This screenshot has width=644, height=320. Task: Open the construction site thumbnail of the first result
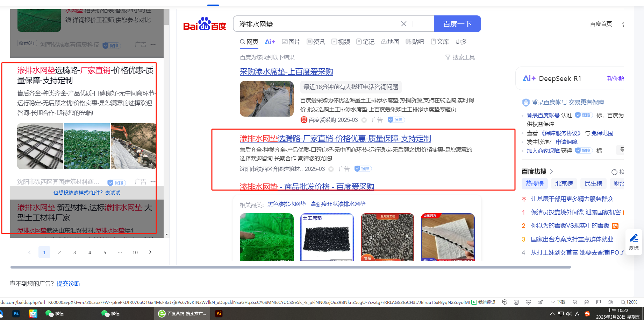(267, 99)
